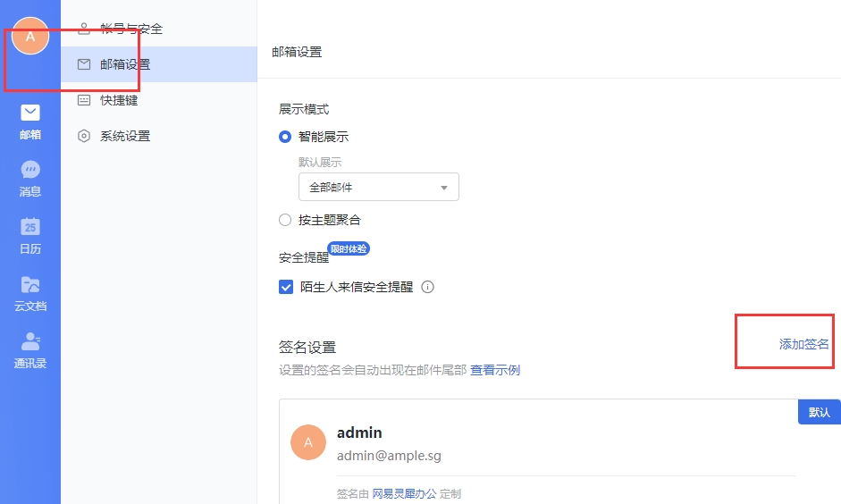Viewport: 841px width, 504px height.
Task: Click the admin signature avatar circle
Action: (x=308, y=442)
